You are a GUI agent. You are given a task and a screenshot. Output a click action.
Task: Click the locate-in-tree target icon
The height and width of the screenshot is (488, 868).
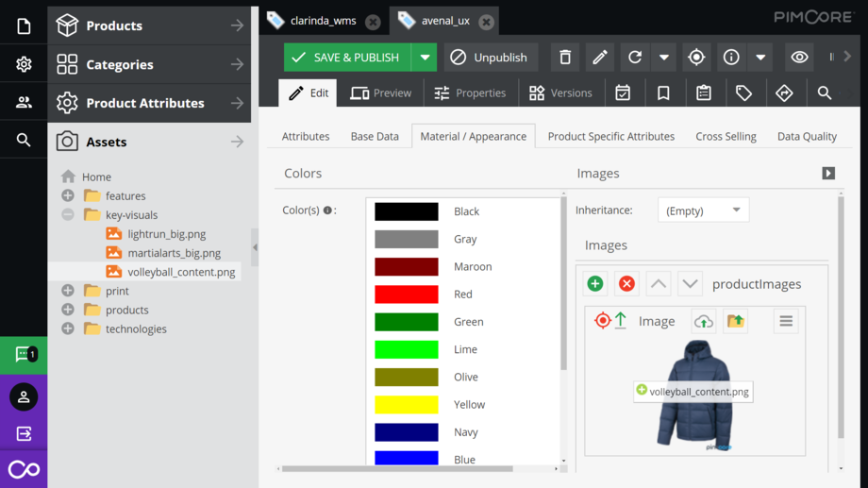click(696, 58)
